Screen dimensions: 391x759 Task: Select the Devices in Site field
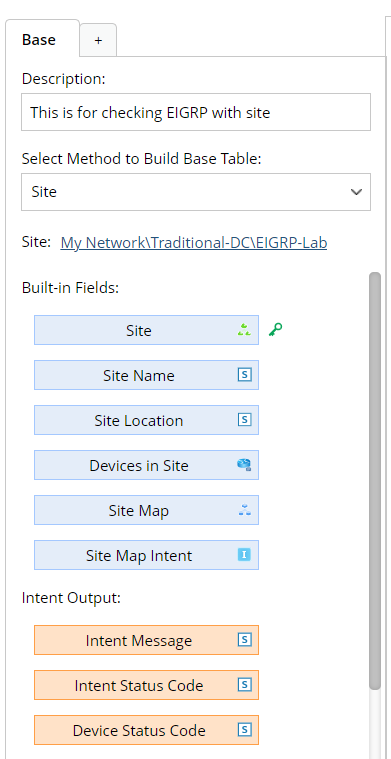coord(146,465)
